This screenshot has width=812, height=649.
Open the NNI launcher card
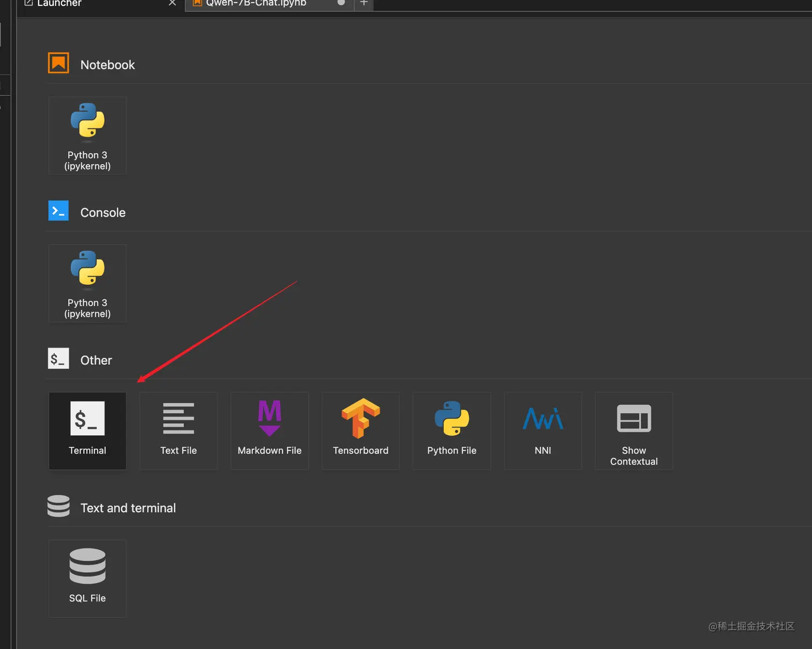coord(542,430)
